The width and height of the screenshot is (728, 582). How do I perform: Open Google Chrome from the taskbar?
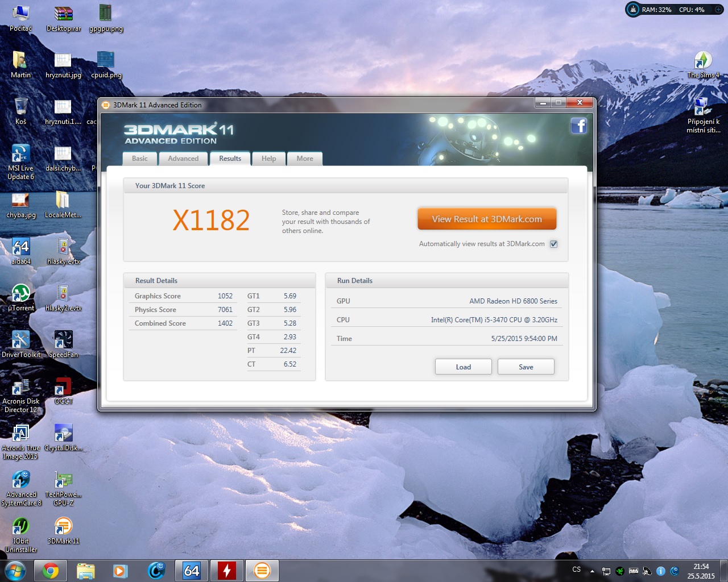click(x=51, y=571)
